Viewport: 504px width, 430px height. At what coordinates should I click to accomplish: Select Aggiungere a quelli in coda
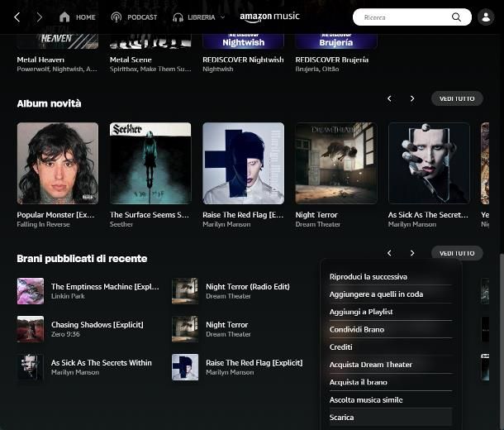click(x=391, y=294)
